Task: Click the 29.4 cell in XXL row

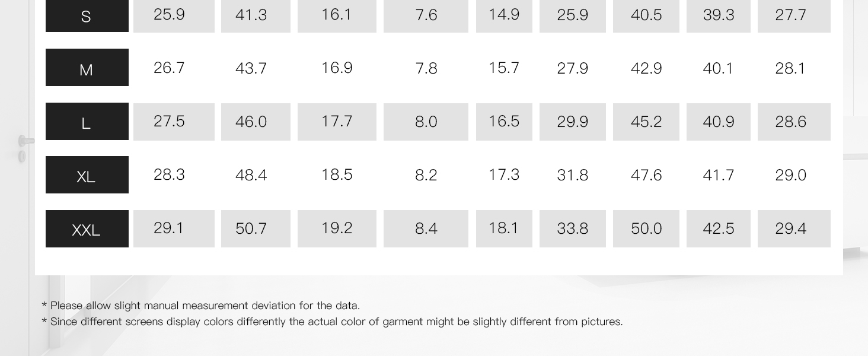Action: [791, 228]
